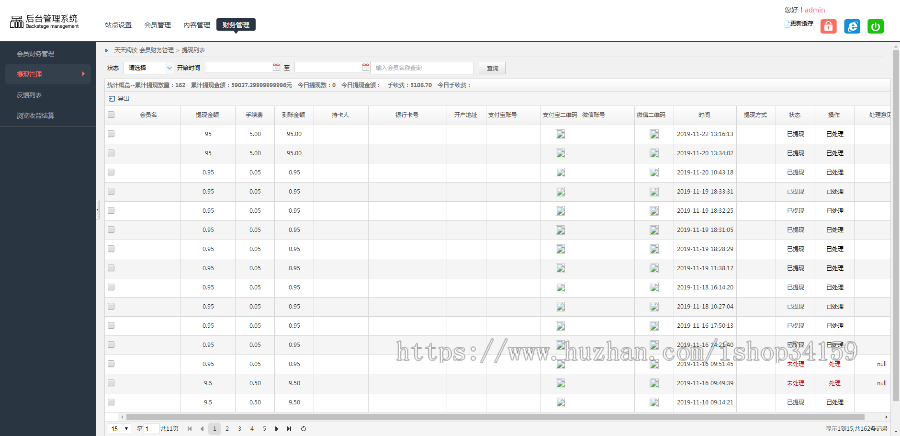Go to page 5

pos(264,429)
